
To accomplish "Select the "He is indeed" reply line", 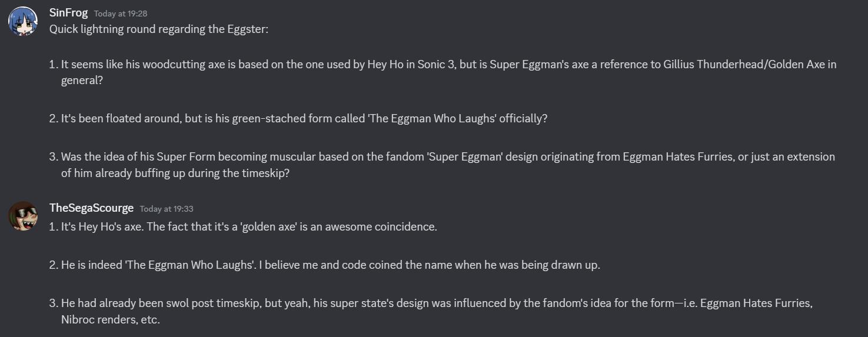I will (x=330, y=265).
